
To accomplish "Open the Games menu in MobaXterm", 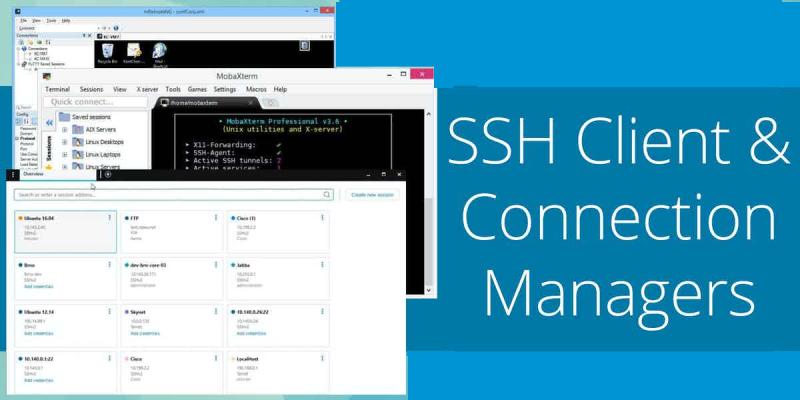I will pos(197,89).
